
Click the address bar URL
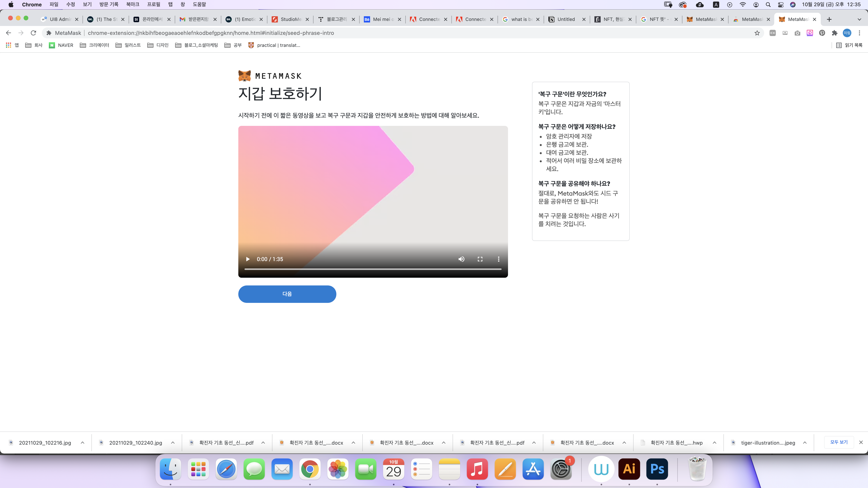[x=211, y=33]
